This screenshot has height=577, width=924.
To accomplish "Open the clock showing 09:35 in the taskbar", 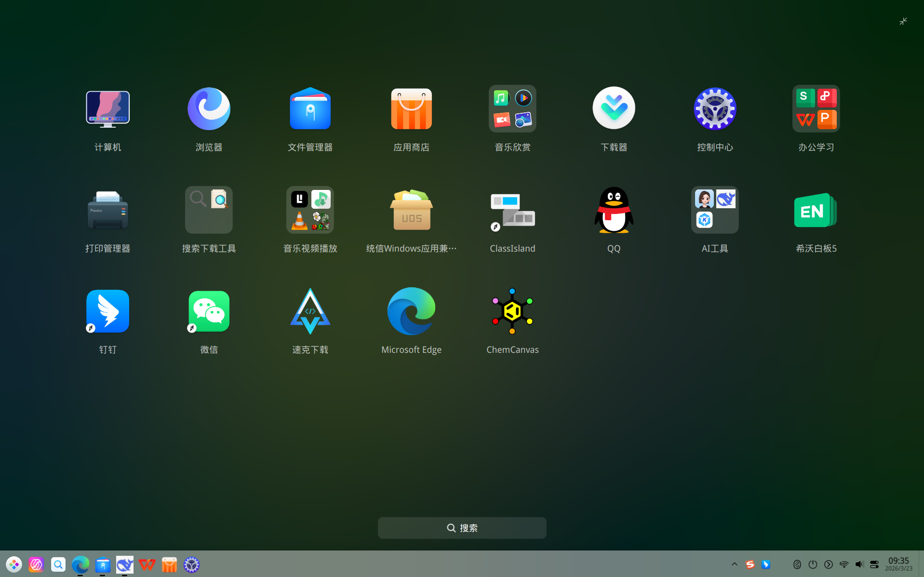I will [x=898, y=564].
